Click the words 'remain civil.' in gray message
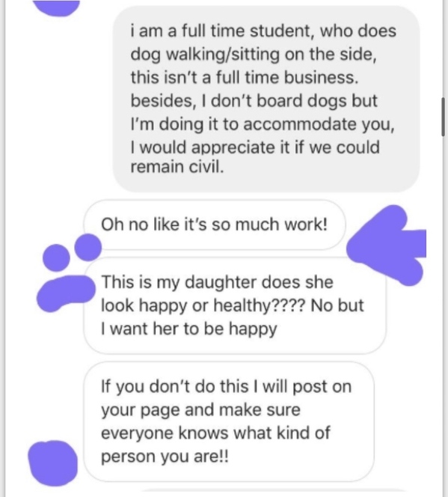This screenshot has height=497, width=448. point(177,167)
